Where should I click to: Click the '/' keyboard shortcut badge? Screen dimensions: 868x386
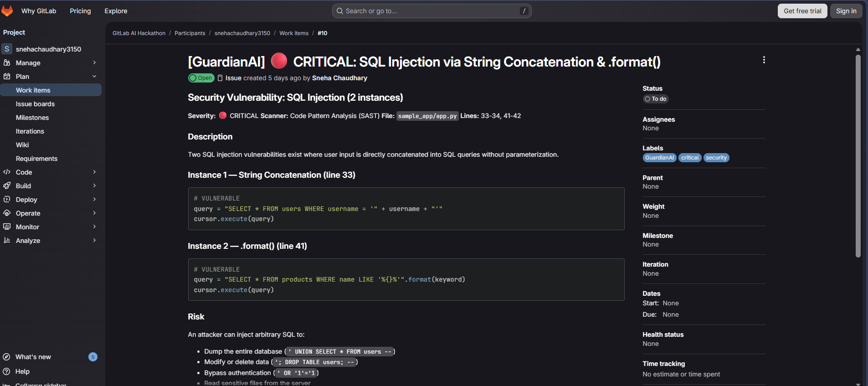(x=524, y=11)
